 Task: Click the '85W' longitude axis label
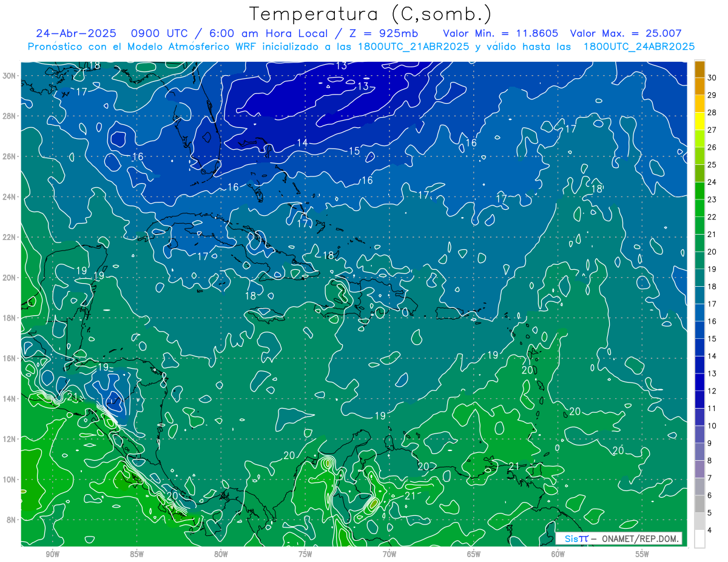(x=136, y=554)
